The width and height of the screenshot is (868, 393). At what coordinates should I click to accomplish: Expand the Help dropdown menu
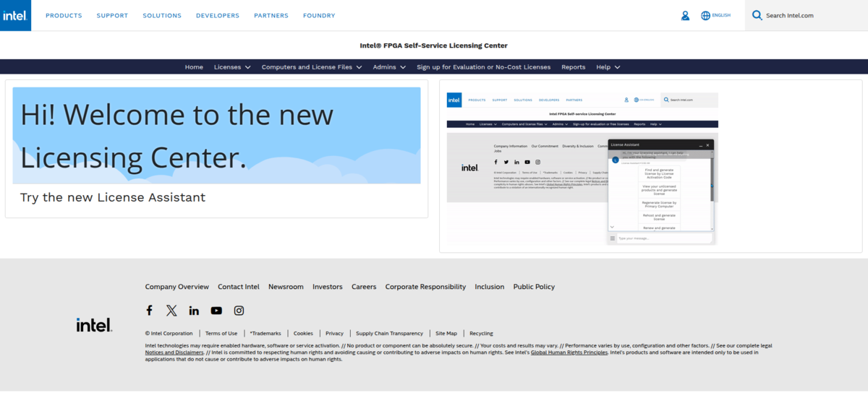pyautogui.click(x=608, y=67)
